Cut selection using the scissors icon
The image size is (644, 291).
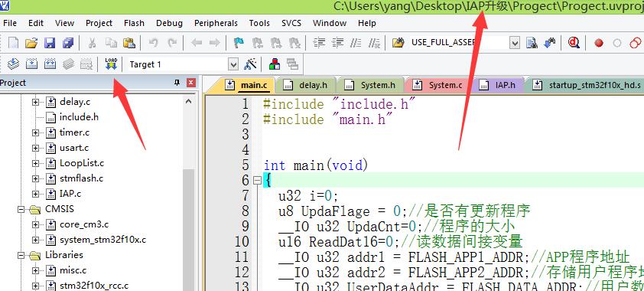coord(93,43)
